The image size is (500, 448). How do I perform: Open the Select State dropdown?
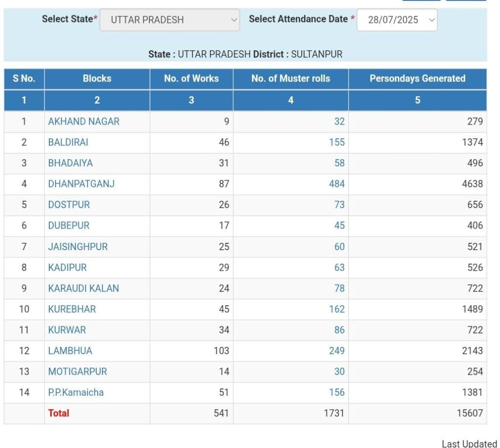[169, 20]
